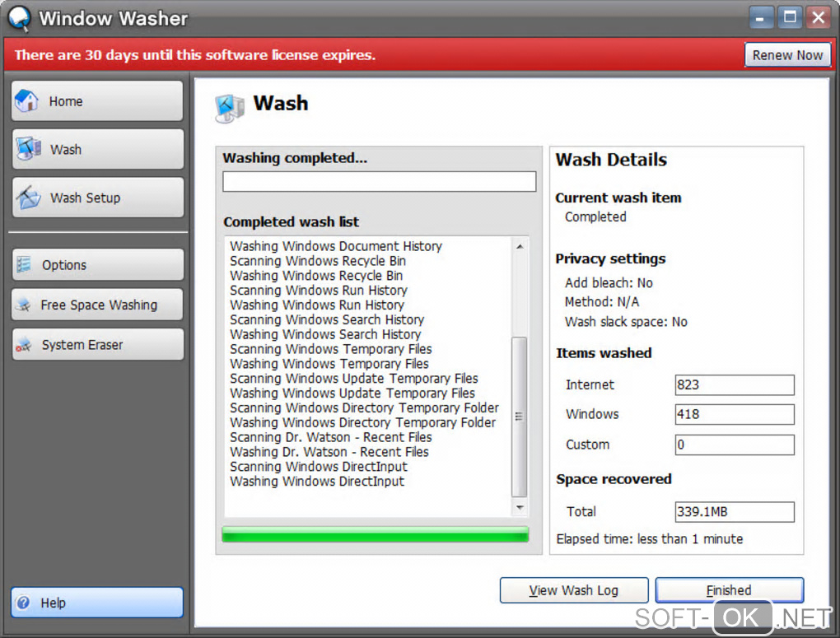Click the wash list scroll down arrow
Screen dimensions: 840x638
520,507
